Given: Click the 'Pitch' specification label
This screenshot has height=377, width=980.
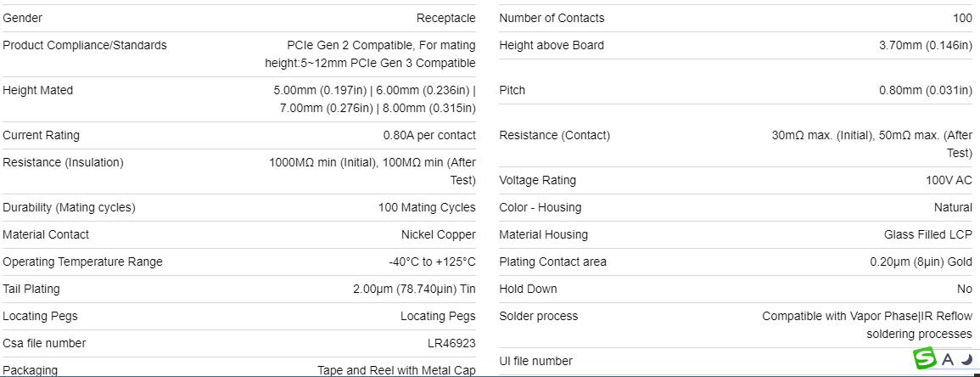Looking at the screenshot, I should coord(512,90).
